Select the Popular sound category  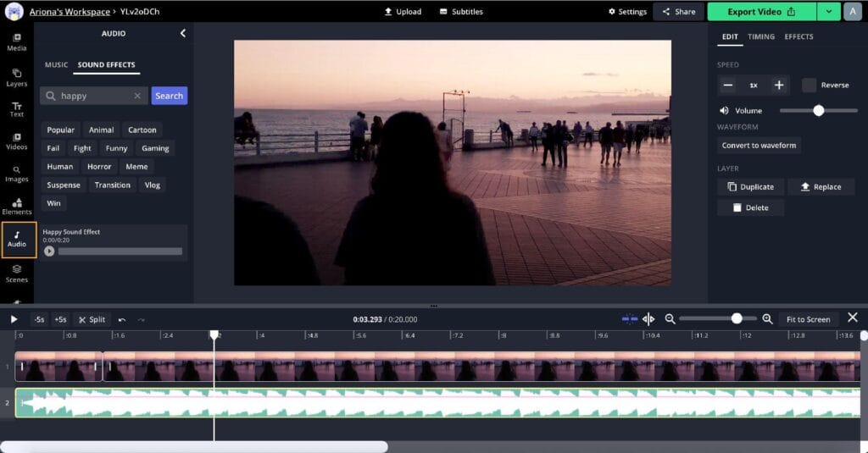coord(61,130)
